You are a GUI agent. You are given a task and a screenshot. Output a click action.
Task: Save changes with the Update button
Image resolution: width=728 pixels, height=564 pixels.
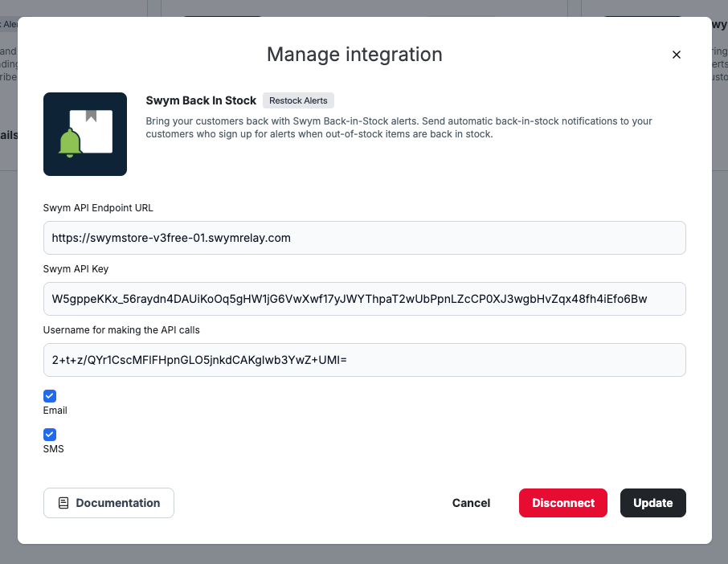point(652,503)
